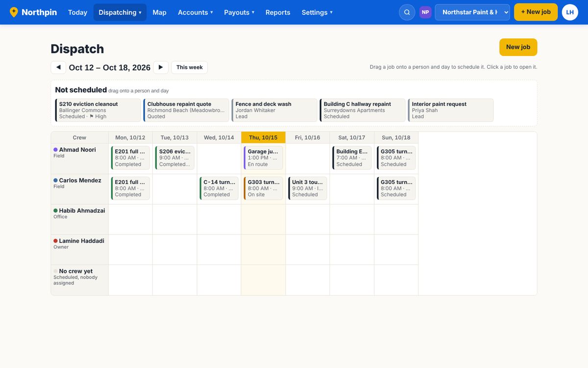The height and width of the screenshot is (368, 588).
Task: Click crew member Lamine Haddadi
Action: click(81, 241)
